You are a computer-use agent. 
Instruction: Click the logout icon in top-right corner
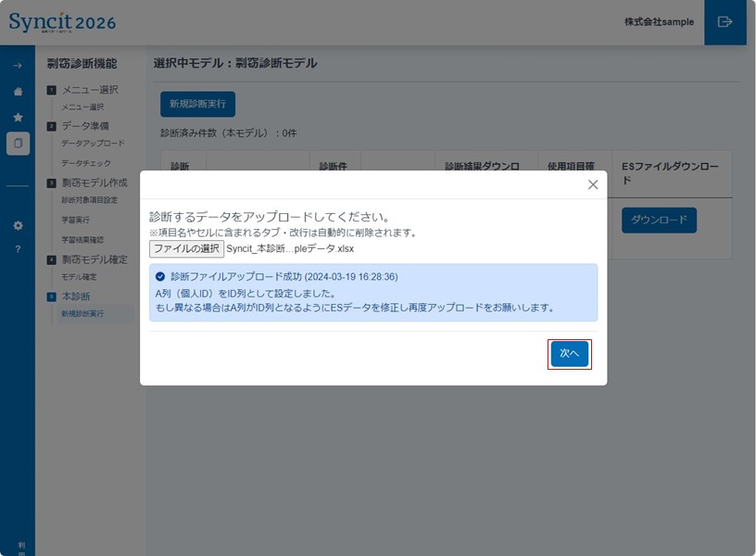point(724,22)
